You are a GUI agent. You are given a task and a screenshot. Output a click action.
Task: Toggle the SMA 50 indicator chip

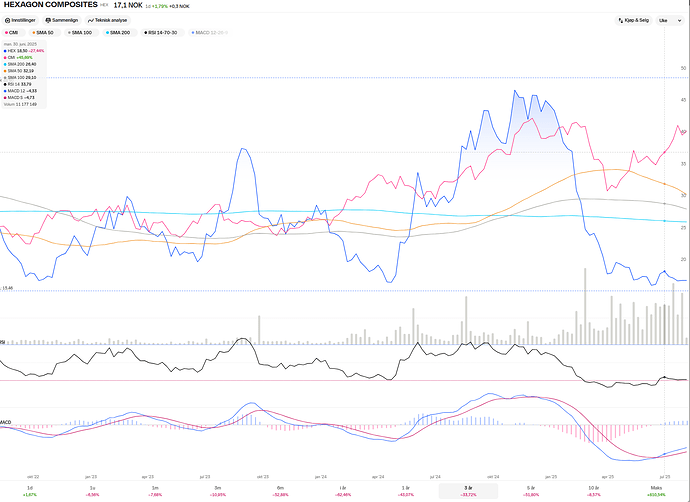click(x=44, y=33)
